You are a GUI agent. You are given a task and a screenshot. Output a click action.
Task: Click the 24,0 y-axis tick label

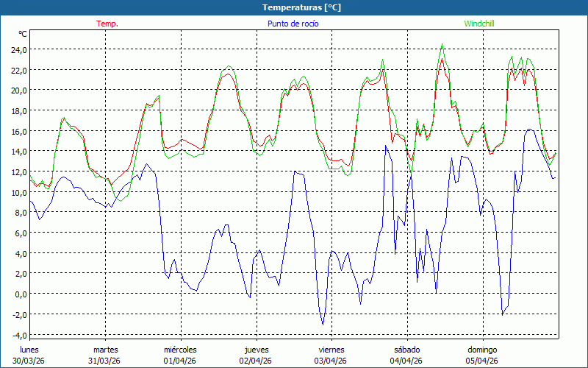coord(18,49)
